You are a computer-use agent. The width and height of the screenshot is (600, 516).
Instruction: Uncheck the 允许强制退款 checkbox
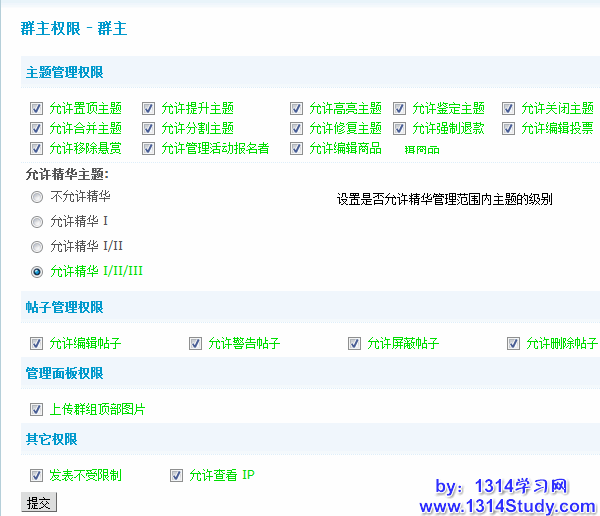tap(400, 128)
